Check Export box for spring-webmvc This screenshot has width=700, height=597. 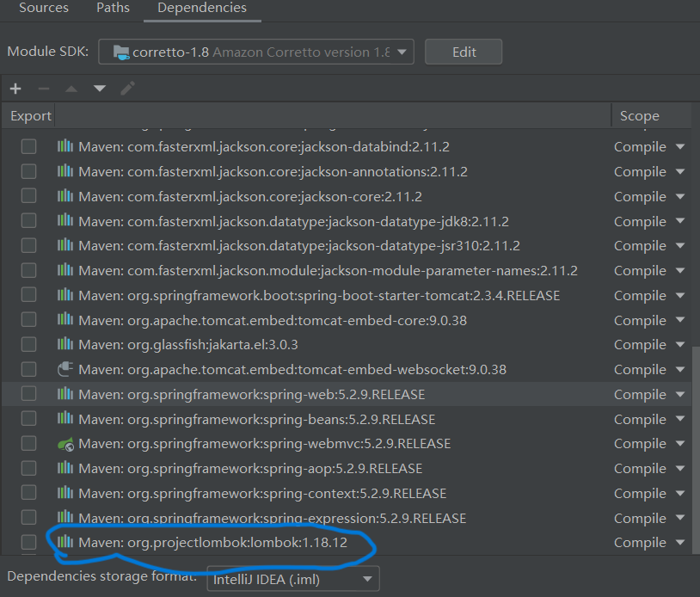tap(29, 443)
